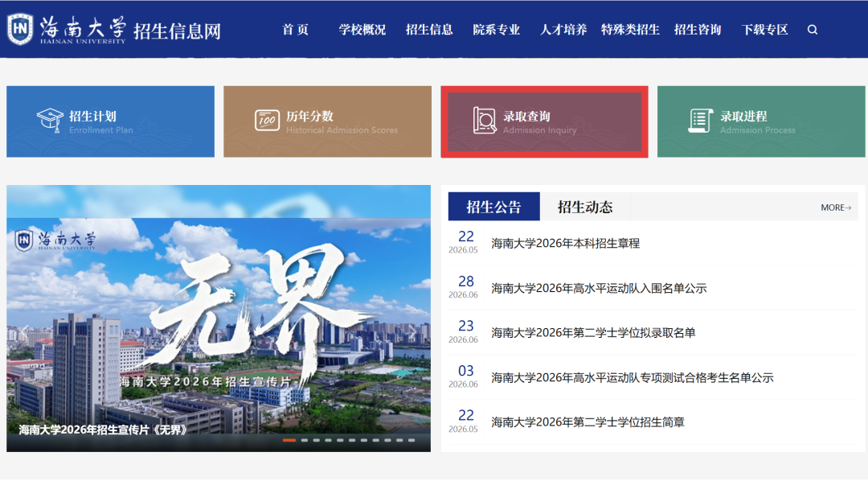Click the MORE link for announcements
The width and height of the screenshot is (868, 481).
tap(836, 208)
